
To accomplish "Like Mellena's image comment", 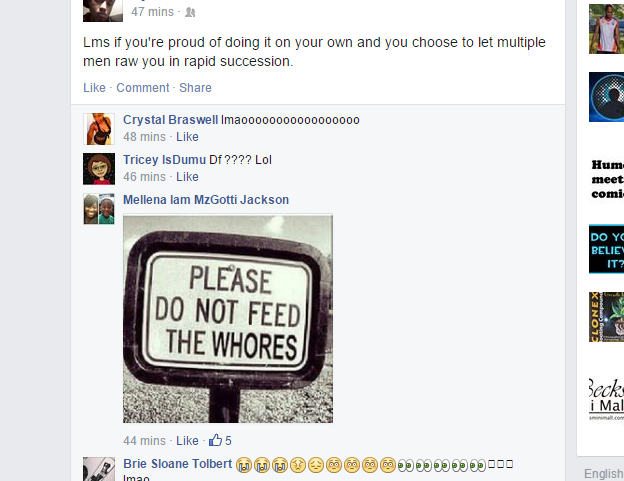I will click(x=187, y=441).
